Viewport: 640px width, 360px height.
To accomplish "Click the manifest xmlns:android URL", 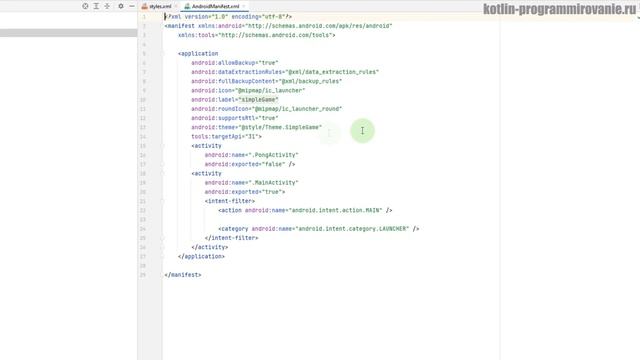I will [318, 26].
